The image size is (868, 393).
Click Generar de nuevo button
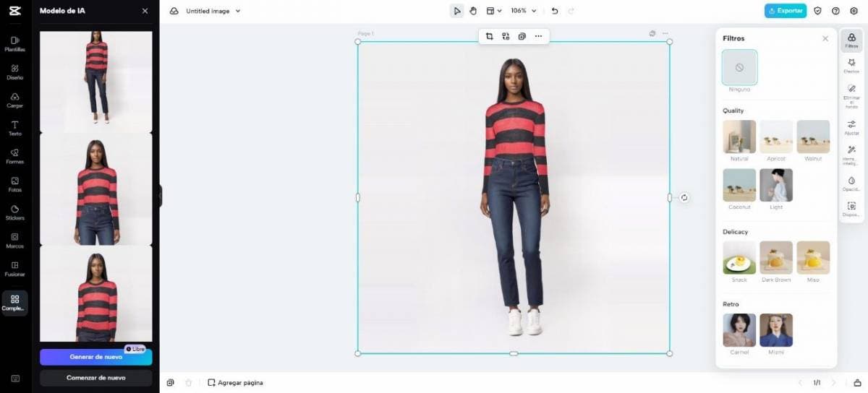click(95, 357)
